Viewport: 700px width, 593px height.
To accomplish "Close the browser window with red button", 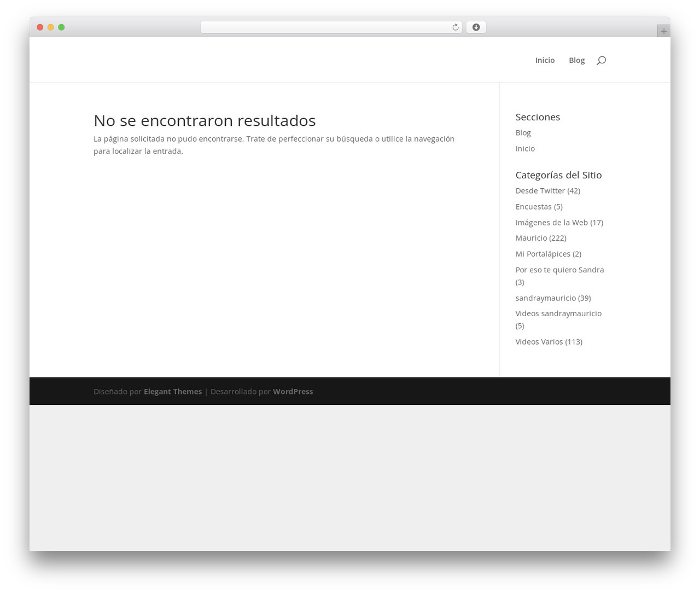I will [40, 27].
